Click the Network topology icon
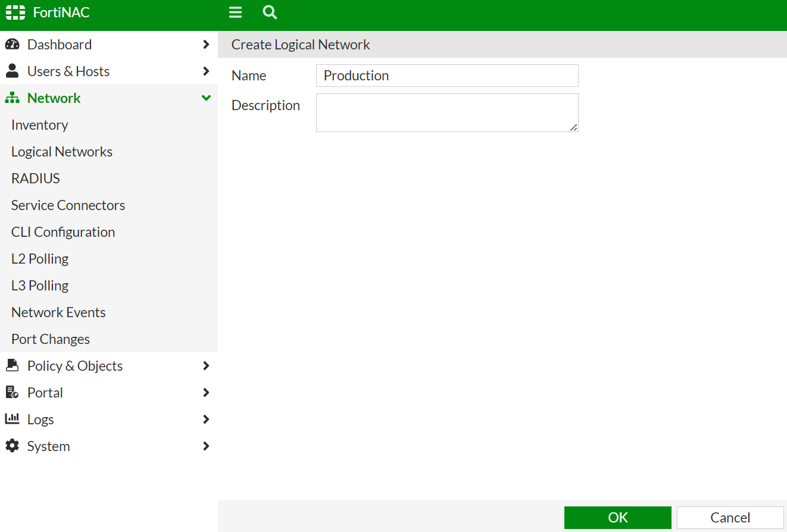 click(13, 98)
